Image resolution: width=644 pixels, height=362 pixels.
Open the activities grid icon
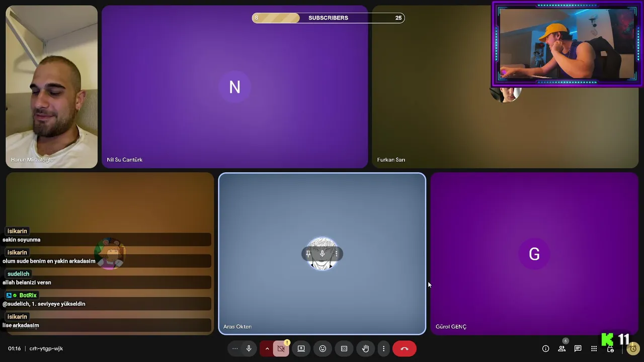594,348
